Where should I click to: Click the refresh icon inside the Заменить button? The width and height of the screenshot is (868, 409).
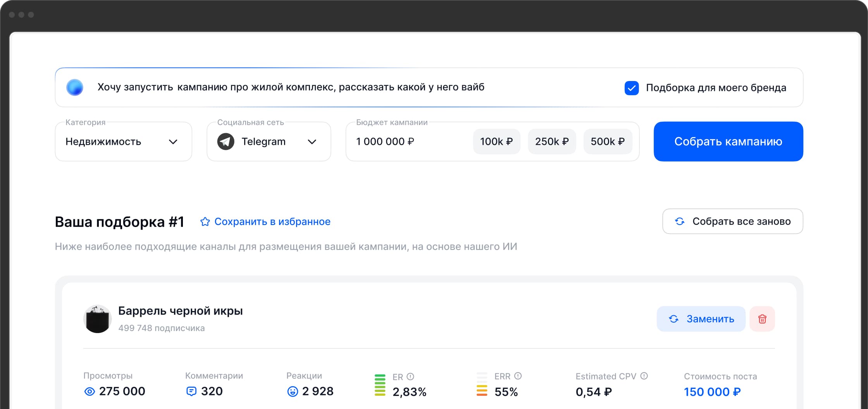(x=673, y=319)
